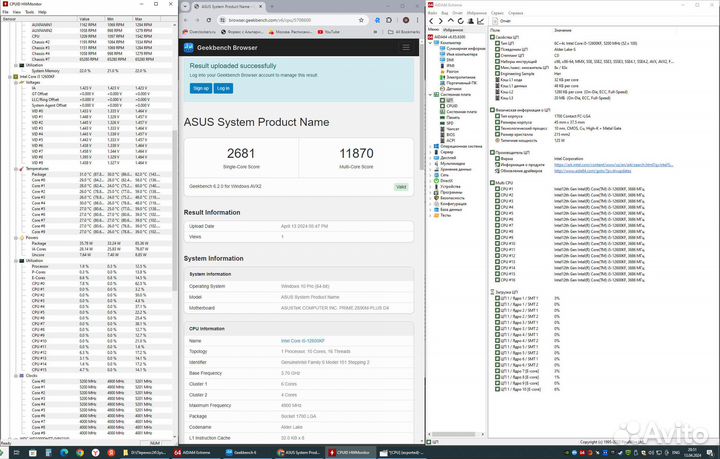
Task: Open the Intel Core i5-12600KF link
Action: [303, 341]
